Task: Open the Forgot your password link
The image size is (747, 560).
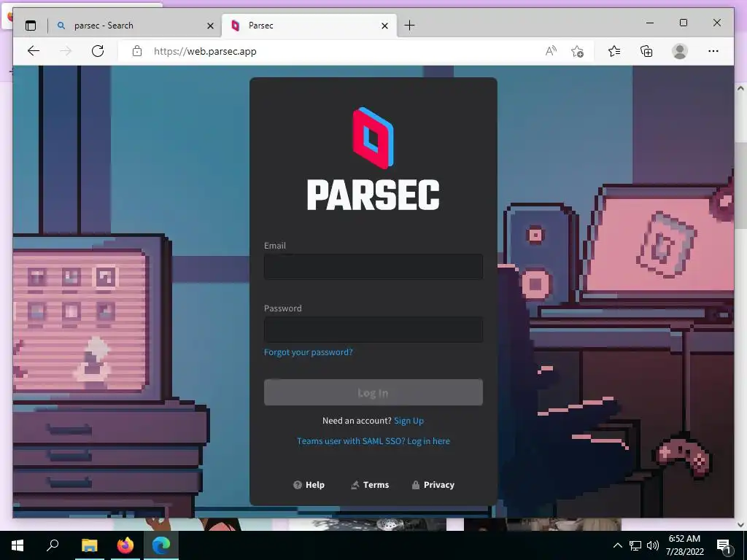Action: click(309, 352)
